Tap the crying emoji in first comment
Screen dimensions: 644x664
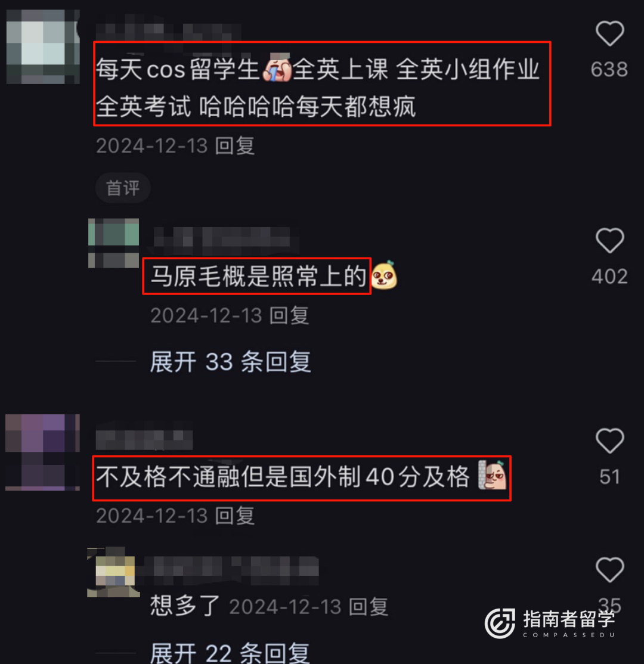[x=277, y=69]
